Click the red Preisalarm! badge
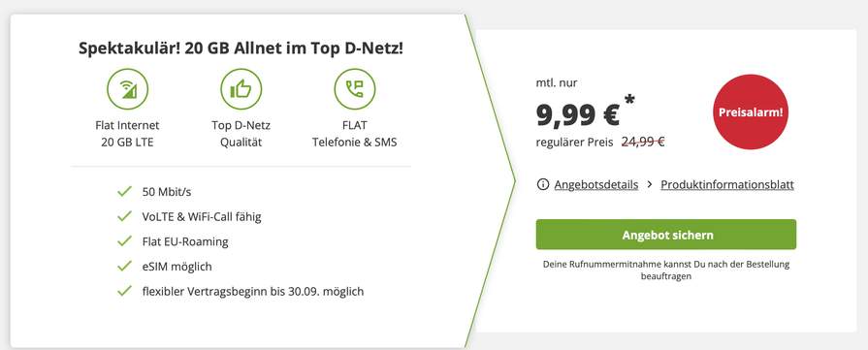Image resolution: width=868 pixels, height=350 pixels. tap(751, 112)
